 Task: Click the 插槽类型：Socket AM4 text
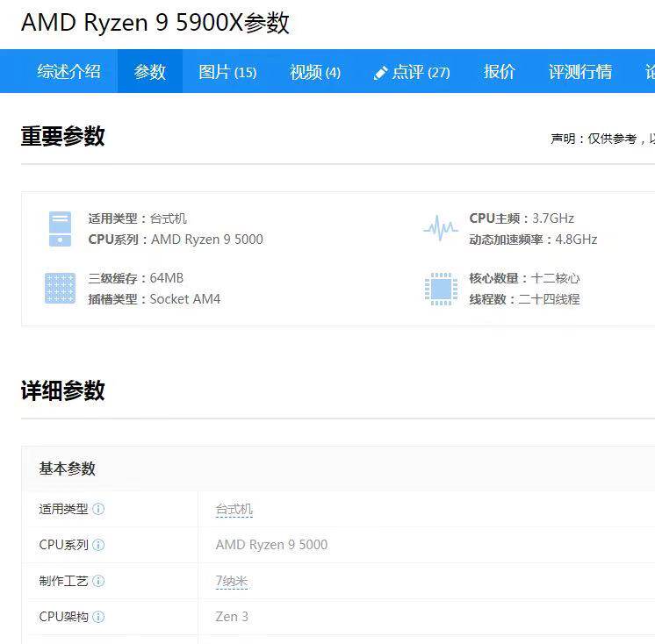(155, 299)
